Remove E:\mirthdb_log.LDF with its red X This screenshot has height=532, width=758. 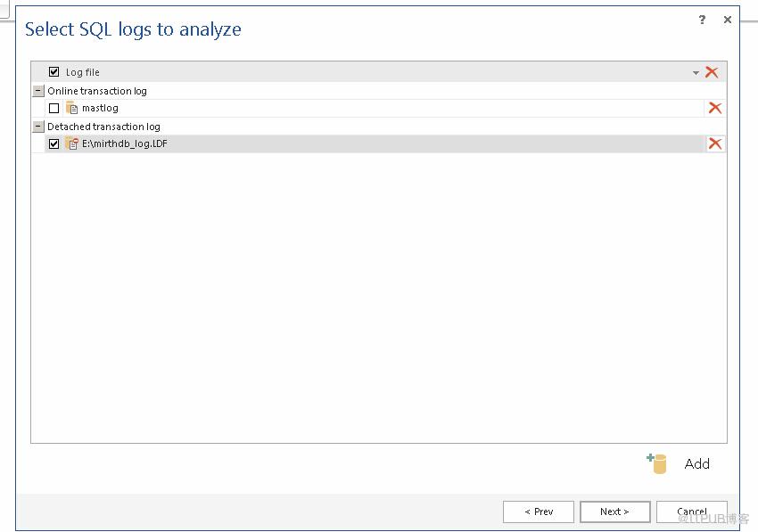pyautogui.click(x=715, y=143)
